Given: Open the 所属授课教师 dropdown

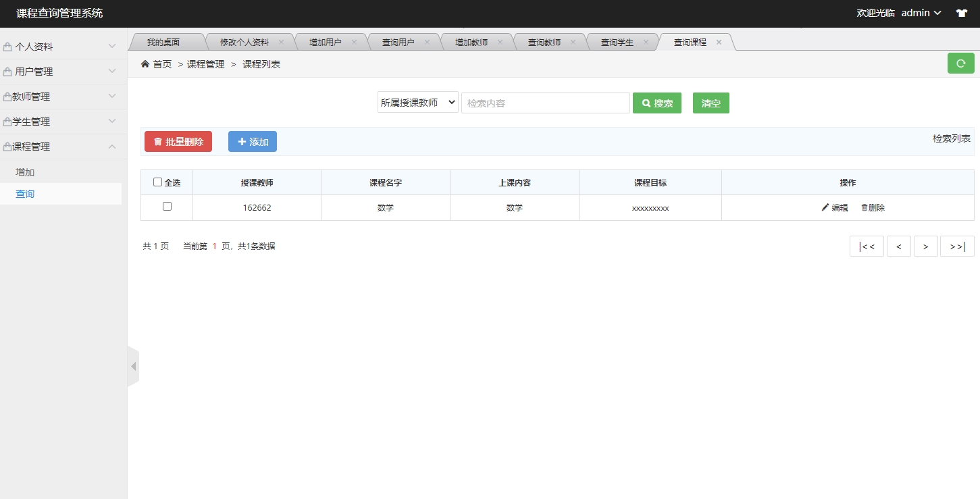Looking at the screenshot, I should (417, 102).
